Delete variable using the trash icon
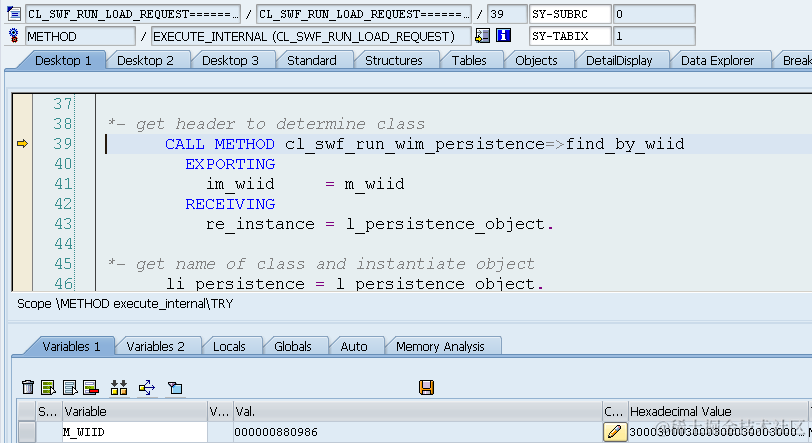812x443 pixels. 28,387
